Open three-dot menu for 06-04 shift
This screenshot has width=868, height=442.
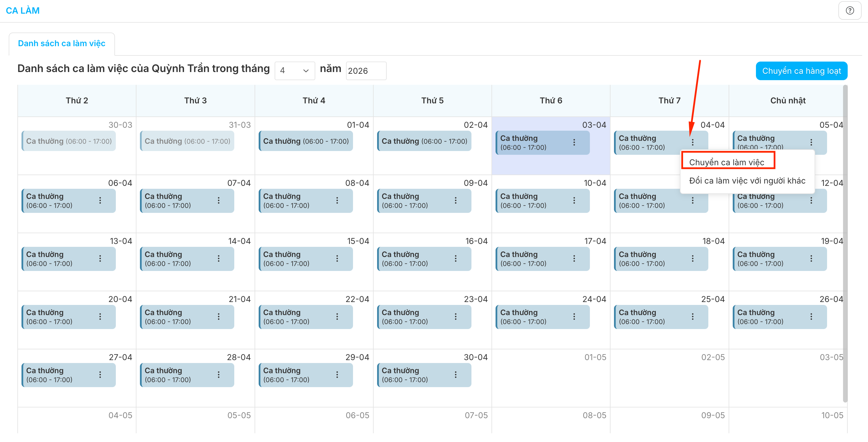click(100, 200)
